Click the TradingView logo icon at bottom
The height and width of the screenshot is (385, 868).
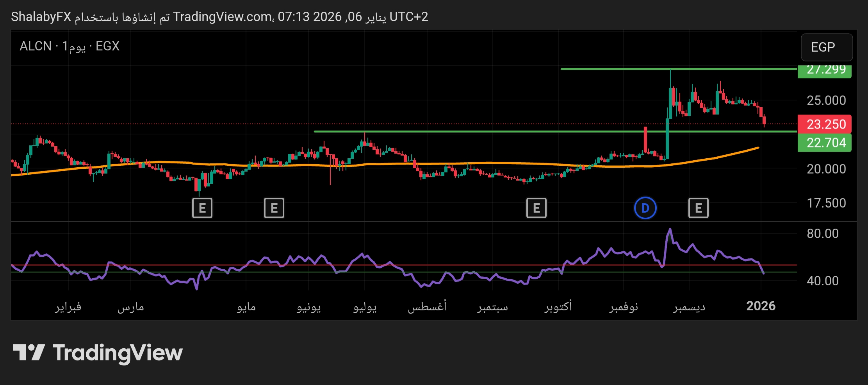[29, 352]
